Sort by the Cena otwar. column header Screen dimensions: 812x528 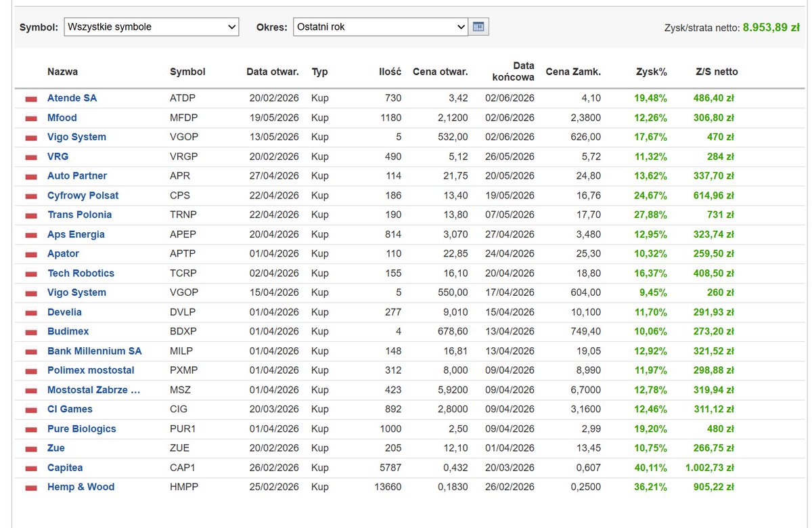pyautogui.click(x=441, y=71)
